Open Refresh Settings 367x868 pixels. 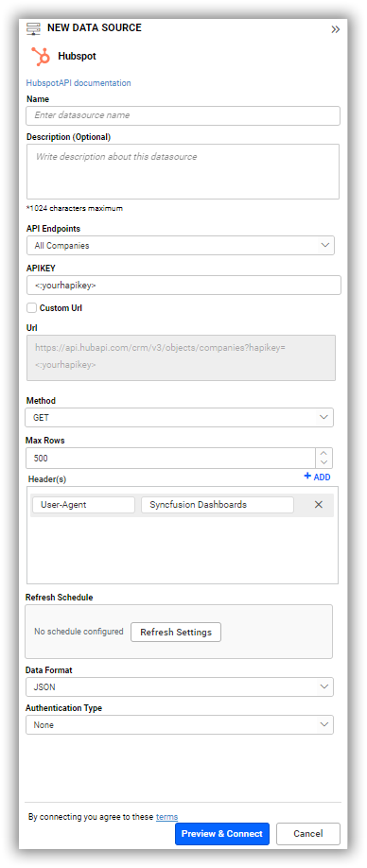176,633
